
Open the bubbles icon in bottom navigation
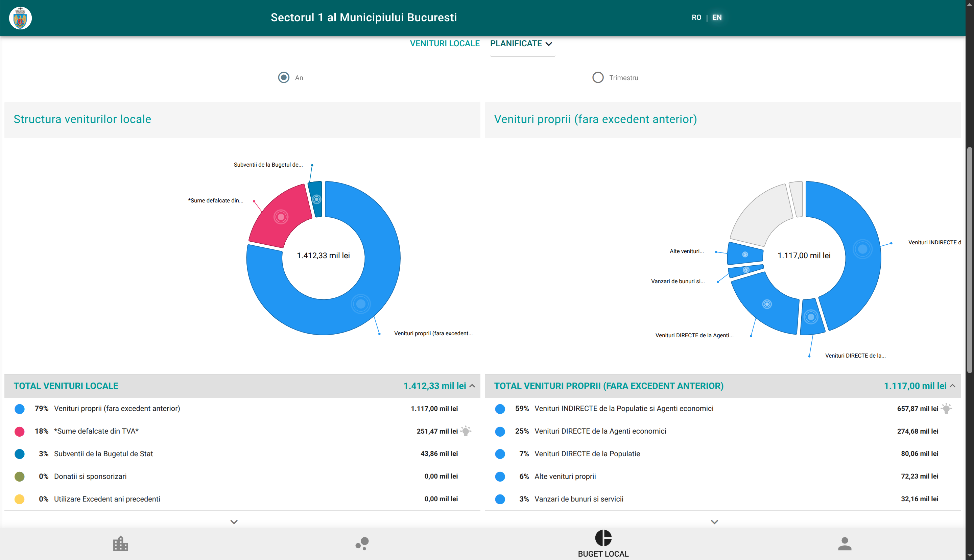pyautogui.click(x=362, y=543)
